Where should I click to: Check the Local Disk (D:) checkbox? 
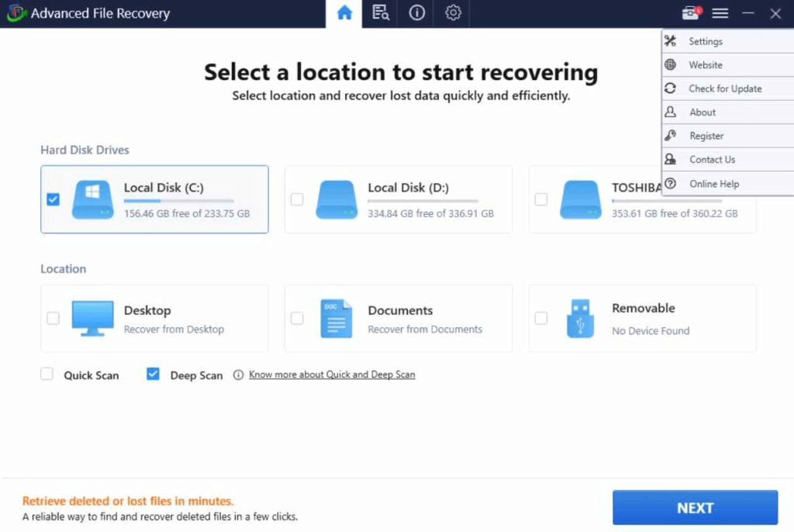click(x=297, y=199)
